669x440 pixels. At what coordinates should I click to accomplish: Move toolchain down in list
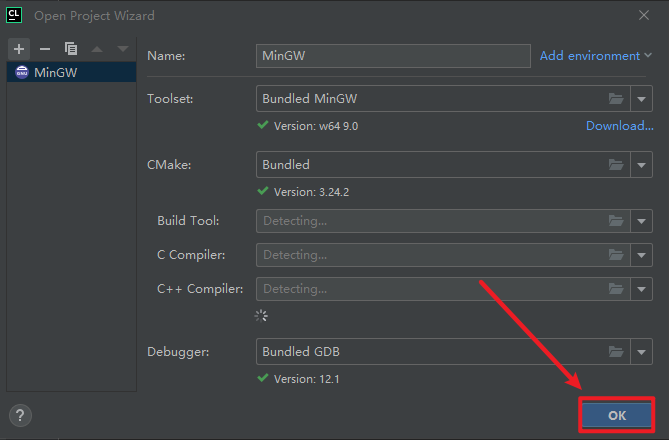click(x=123, y=49)
